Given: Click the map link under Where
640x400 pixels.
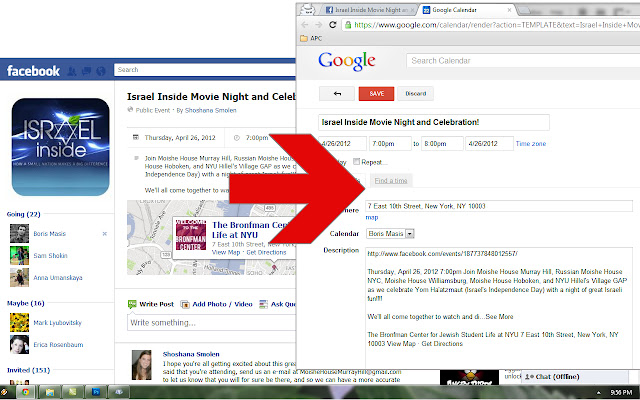Looking at the screenshot, I should pos(371,218).
